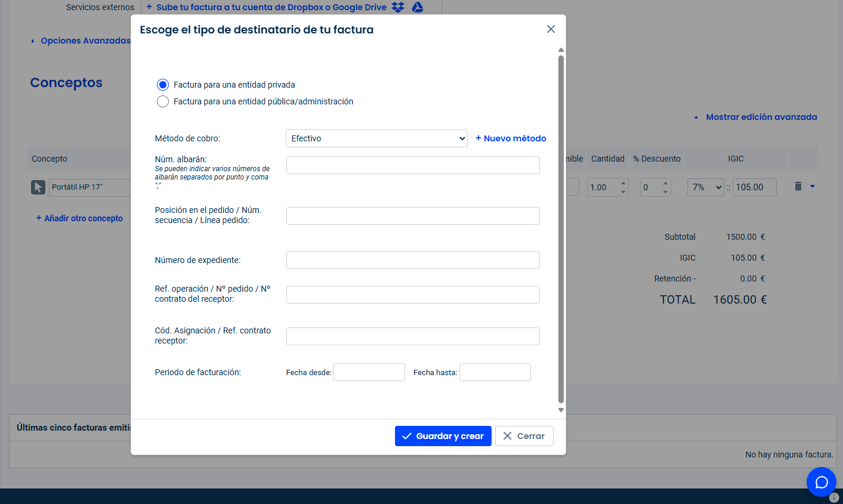This screenshot has height=504, width=843.
Task: Click the Nuevo método link
Action: (511, 138)
